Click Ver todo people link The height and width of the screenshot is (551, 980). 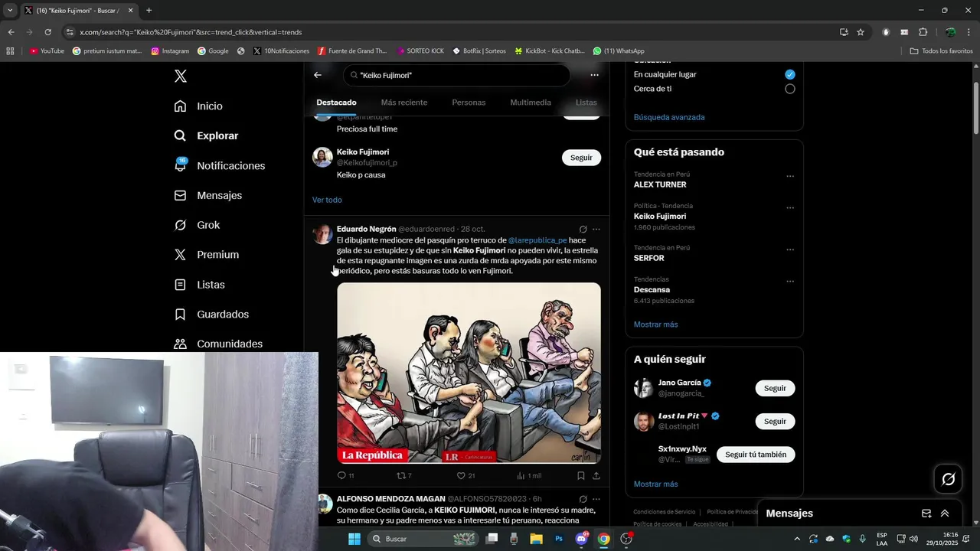coord(327,200)
